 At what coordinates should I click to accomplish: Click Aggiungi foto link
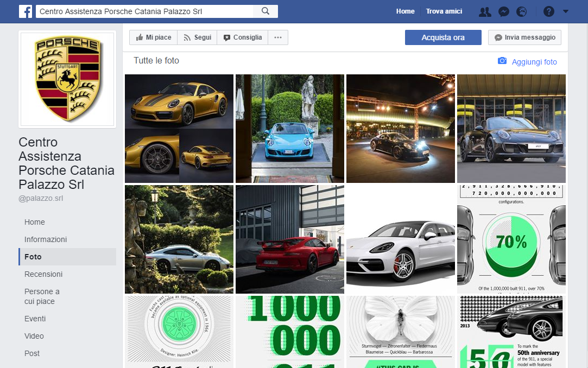534,62
